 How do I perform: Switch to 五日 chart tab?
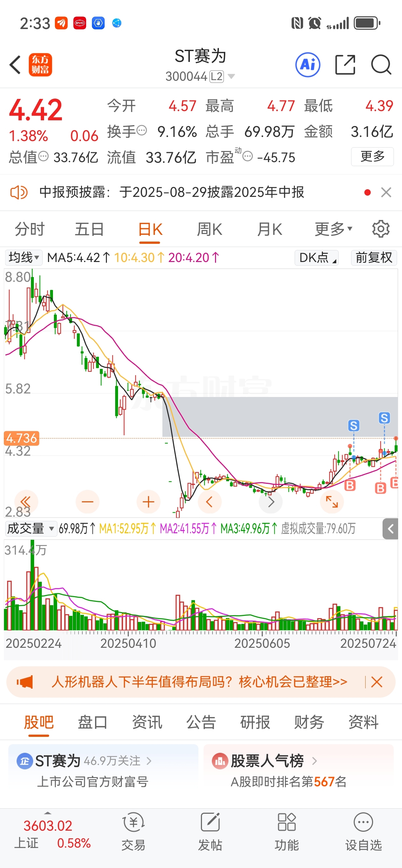(x=89, y=229)
